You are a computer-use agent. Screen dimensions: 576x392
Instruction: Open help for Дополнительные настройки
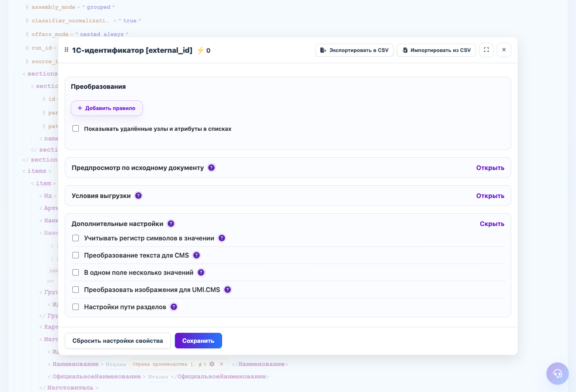click(171, 224)
